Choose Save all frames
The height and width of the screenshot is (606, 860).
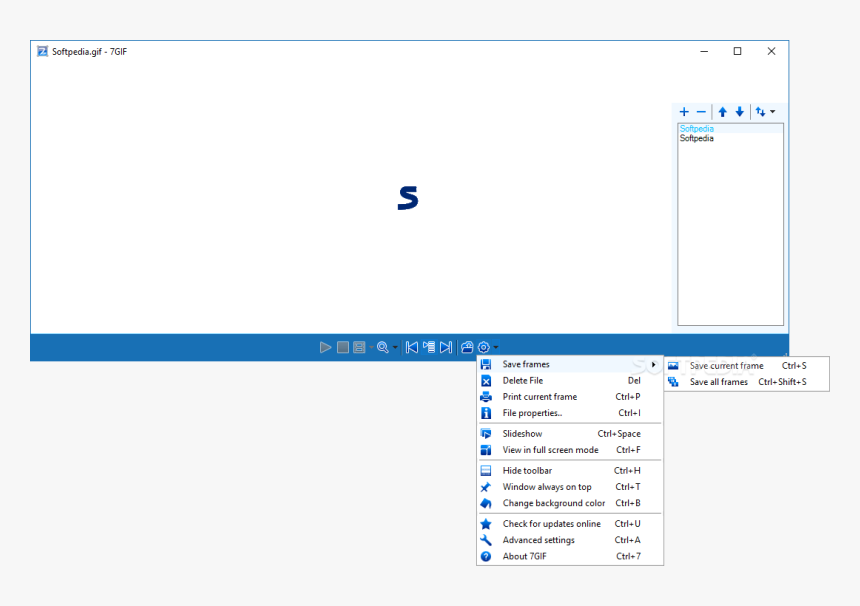[x=746, y=382]
